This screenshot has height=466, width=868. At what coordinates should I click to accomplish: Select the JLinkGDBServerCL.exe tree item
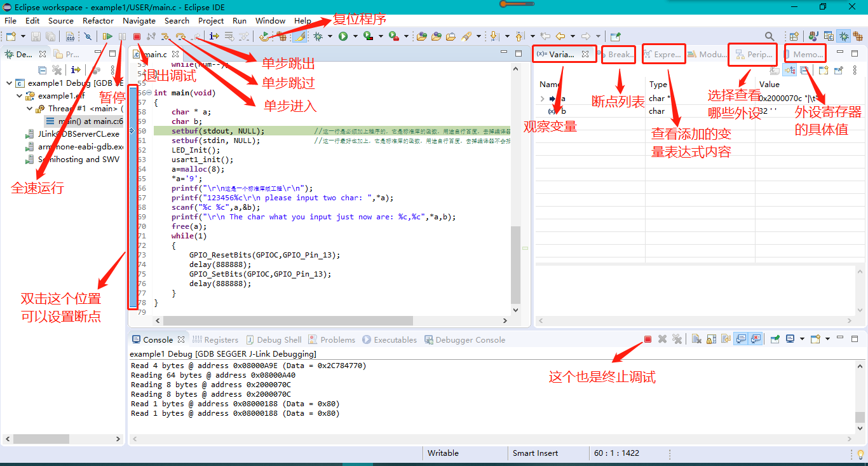click(x=72, y=134)
